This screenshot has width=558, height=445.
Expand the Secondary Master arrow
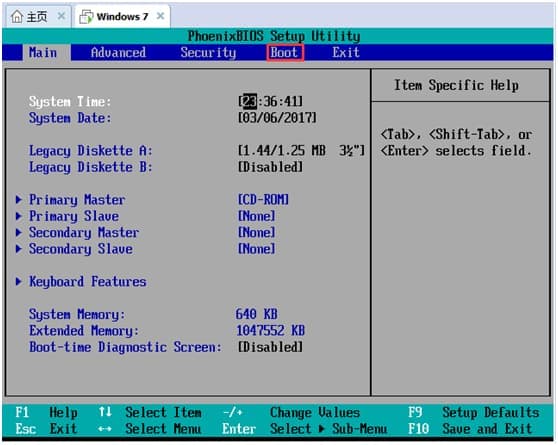(19, 232)
